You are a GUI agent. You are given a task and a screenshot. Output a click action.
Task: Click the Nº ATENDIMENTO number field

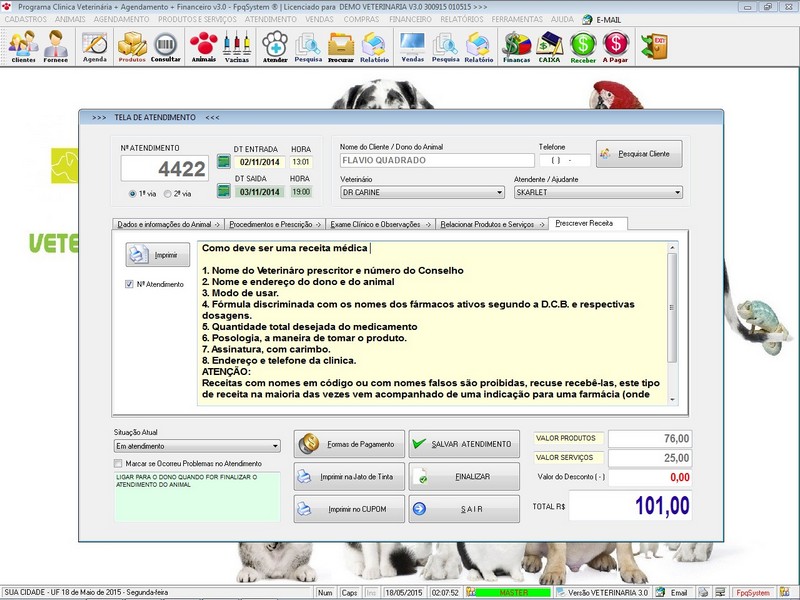click(x=165, y=168)
